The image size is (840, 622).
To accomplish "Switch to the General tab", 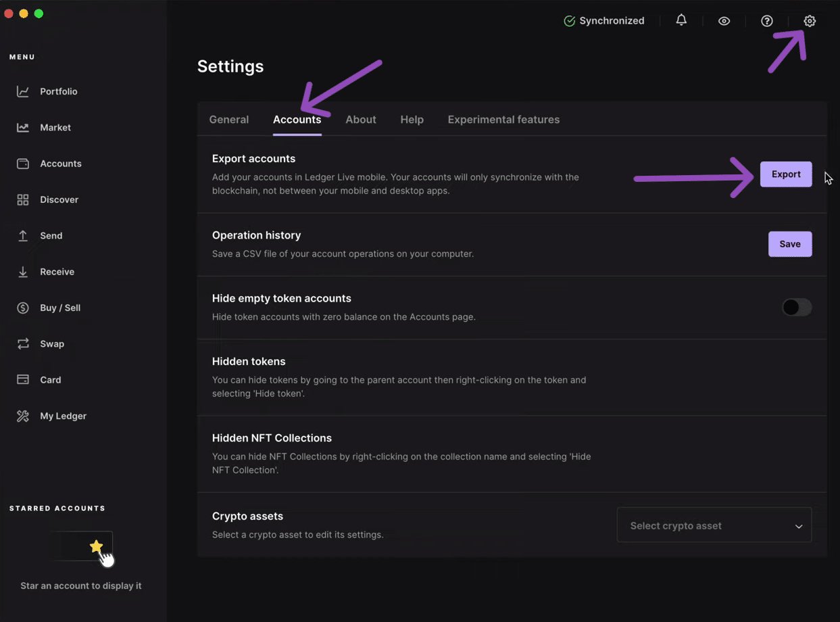I will (x=229, y=120).
